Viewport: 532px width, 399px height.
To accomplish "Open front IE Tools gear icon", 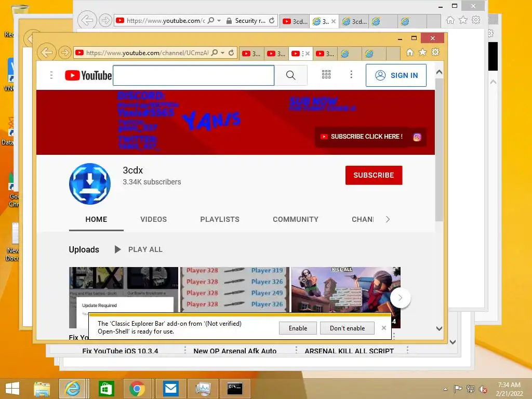I will point(435,52).
